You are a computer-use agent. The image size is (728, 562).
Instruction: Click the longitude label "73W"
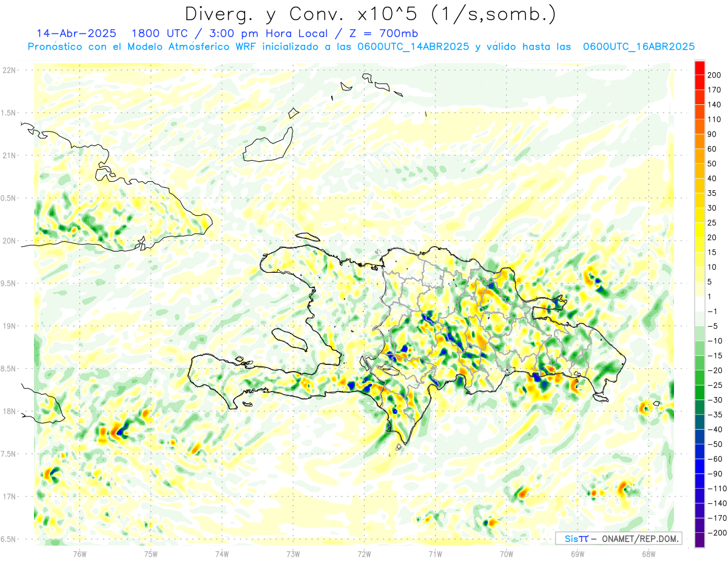(293, 554)
